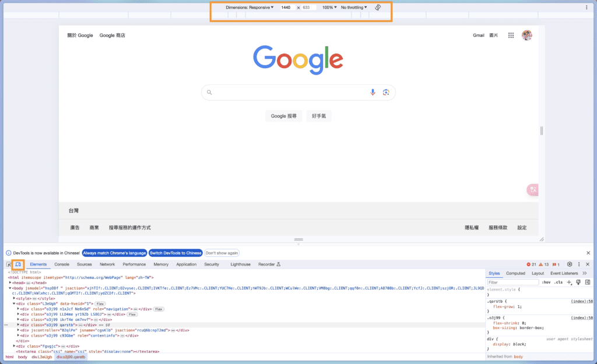Open DevTools settings gear
Screen dimensions: 597x364
click(x=570, y=264)
